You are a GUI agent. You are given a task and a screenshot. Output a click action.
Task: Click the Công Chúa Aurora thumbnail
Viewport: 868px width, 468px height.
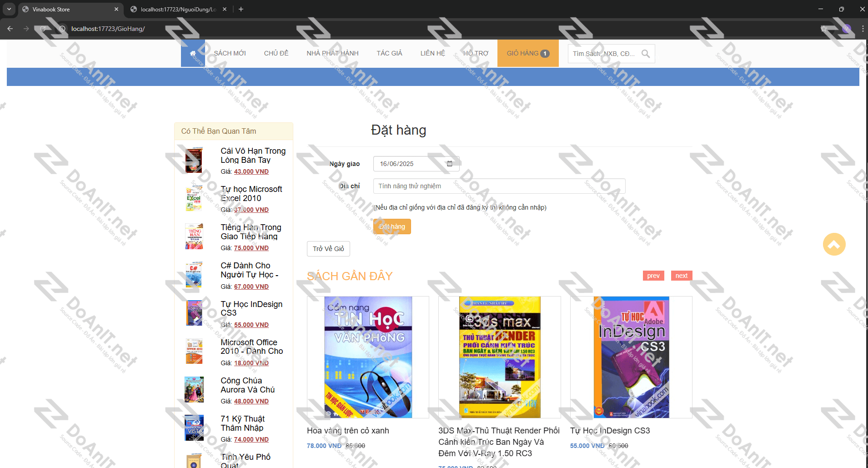194,389
